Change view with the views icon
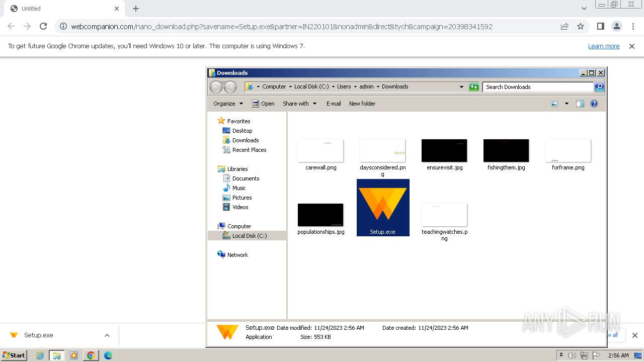This screenshot has height=362, width=644. click(x=554, y=104)
